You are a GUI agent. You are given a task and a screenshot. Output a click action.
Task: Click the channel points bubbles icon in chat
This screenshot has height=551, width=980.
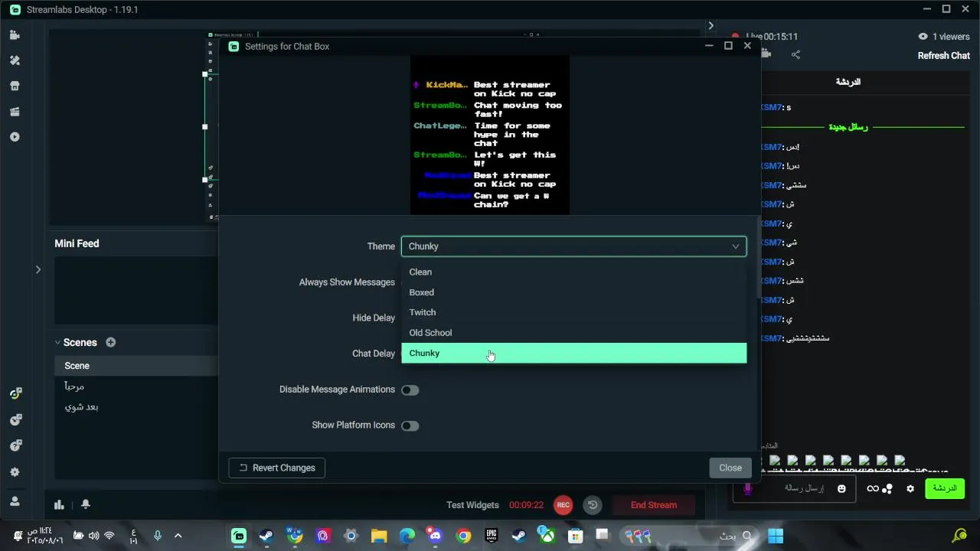tap(887, 488)
